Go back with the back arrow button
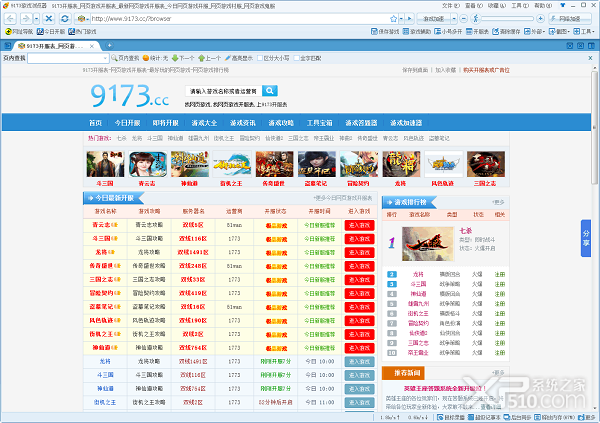Viewport: 600px width, 423px height. click(x=10, y=18)
